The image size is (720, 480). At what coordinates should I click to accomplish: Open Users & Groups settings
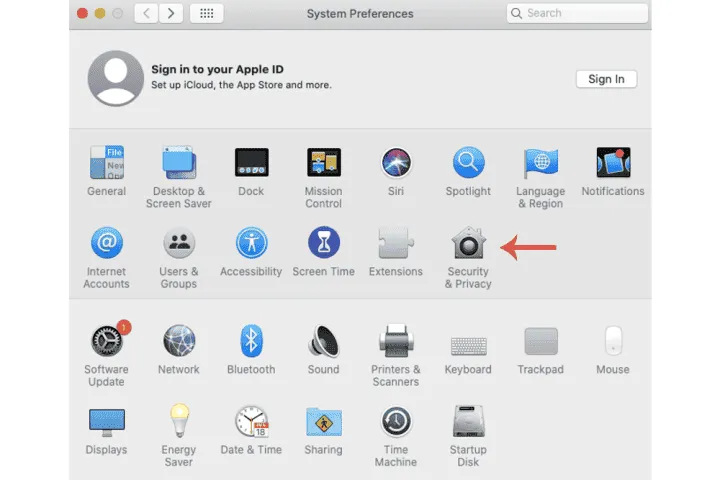(179, 244)
